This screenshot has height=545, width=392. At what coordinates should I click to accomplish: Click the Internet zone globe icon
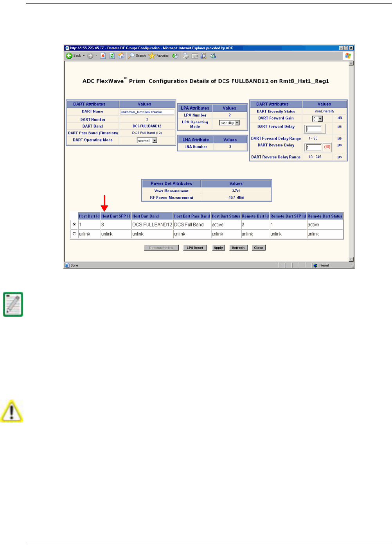(315, 265)
